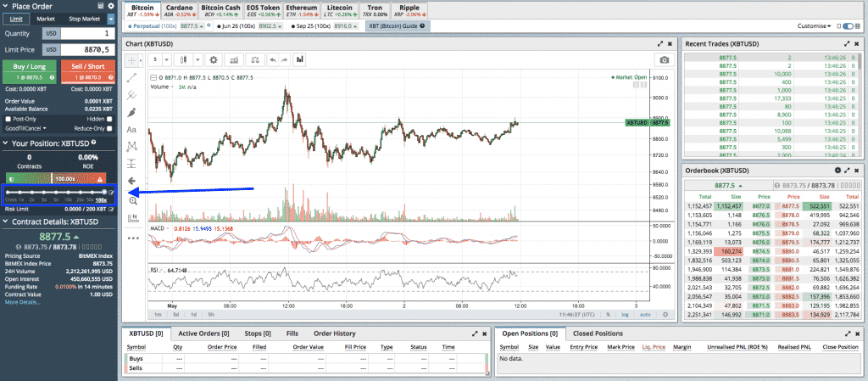Select the zoom in magnifier tool
This screenshot has height=381, width=868.
point(133,201)
